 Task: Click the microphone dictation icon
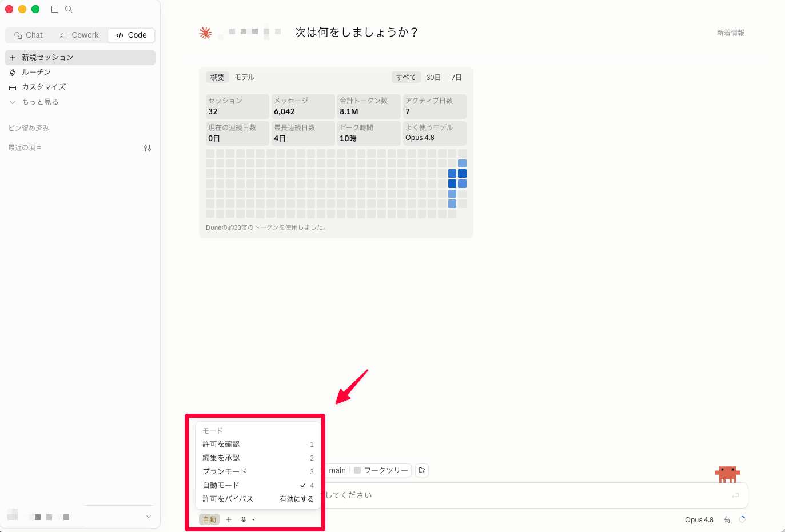[x=244, y=519]
